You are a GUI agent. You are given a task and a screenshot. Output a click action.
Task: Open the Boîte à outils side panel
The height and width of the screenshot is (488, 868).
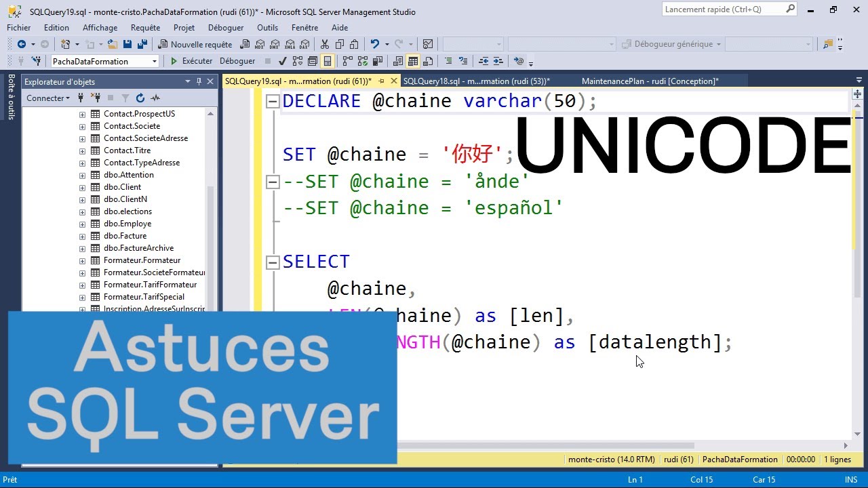tap(11, 97)
